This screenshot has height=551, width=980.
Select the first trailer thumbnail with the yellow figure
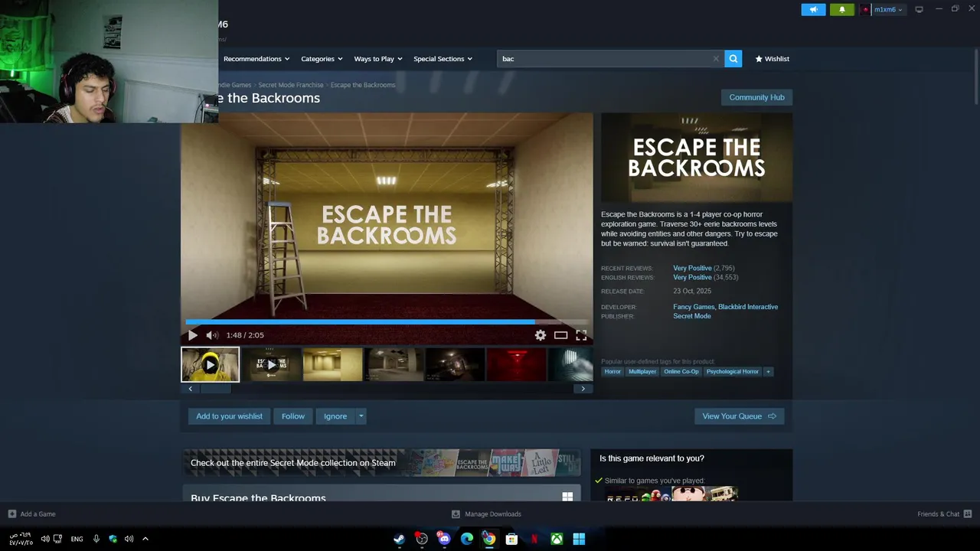point(210,364)
